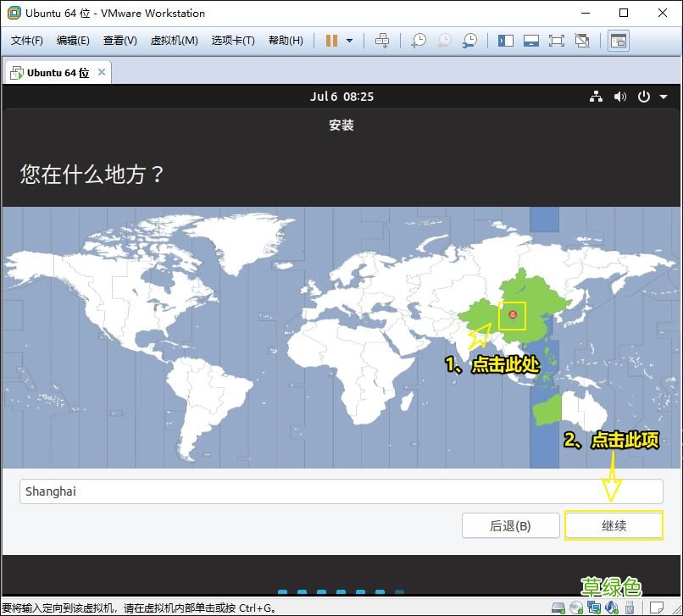Click the CD/DVD drive status icon
Image resolution: width=683 pixels, height=616 pixels.
click(x=576, y=607)
